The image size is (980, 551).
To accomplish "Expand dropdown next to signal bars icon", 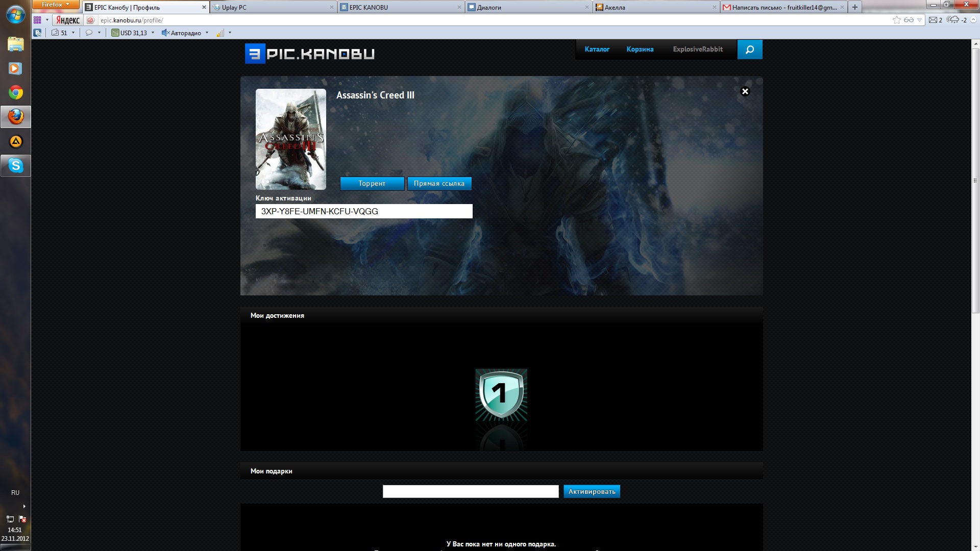I will [x=230, y=33].
